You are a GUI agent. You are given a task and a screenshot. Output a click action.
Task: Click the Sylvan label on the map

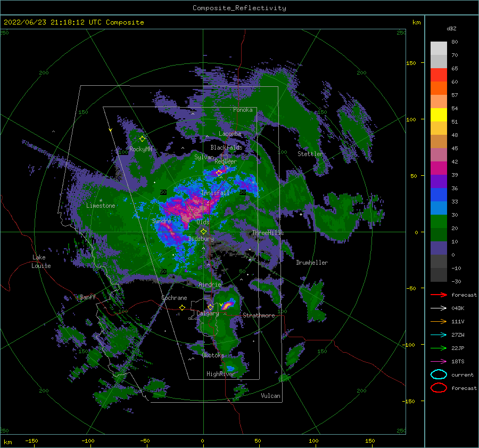coord(204,157)
